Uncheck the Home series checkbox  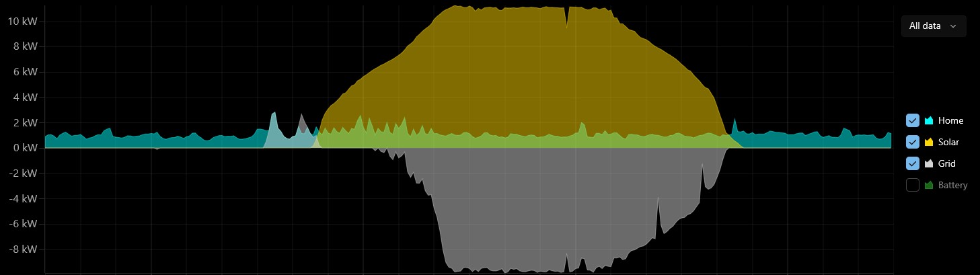pos(913,120)
